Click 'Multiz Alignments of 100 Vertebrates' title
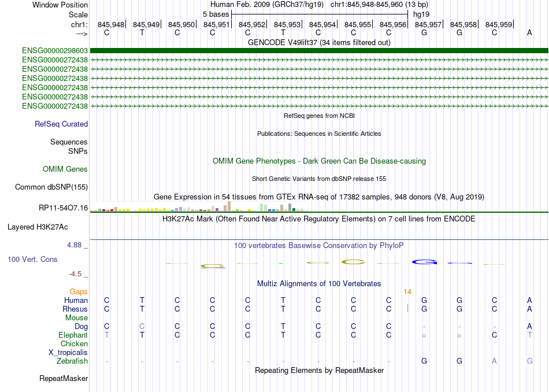This screenshot has width=549, height=392. tap(319, 283)
